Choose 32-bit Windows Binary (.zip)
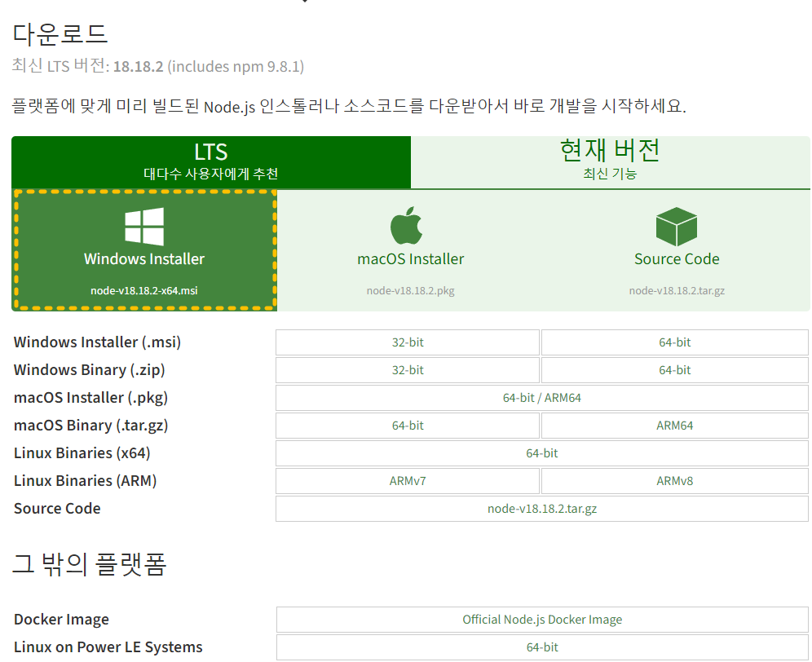The height and width of the screenshot is (662, 812). (x=408, y=370)
